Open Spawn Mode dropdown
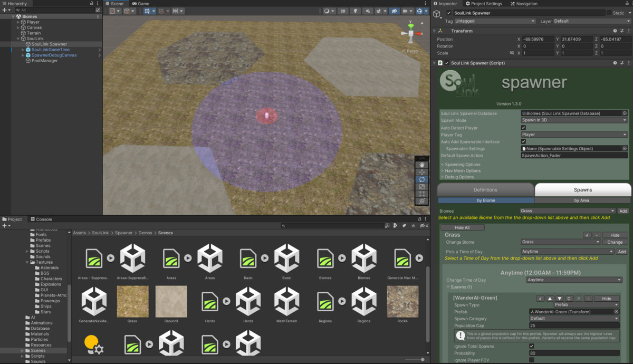633x364 pixels. (574, 120)
